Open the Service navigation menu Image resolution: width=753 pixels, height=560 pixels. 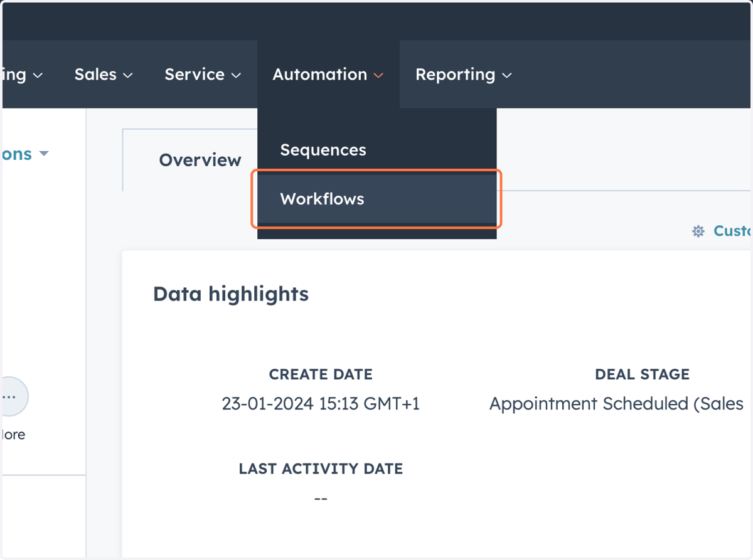pos(203,75)
